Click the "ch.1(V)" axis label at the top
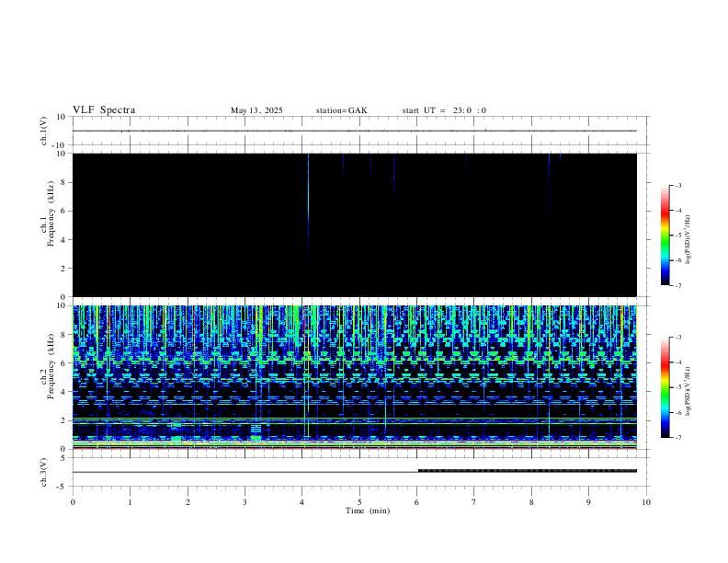The height and width of the screenshot is (563, 728). point(44,131)
